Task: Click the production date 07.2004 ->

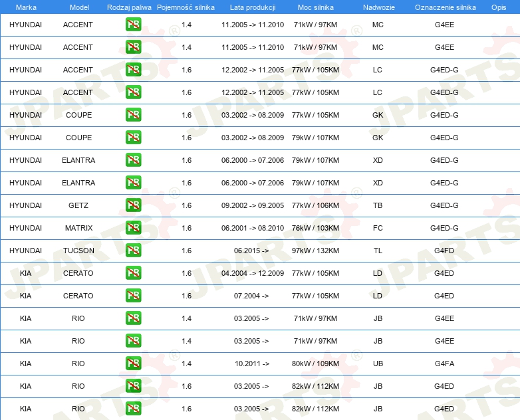Action: [x=251, y=296]
